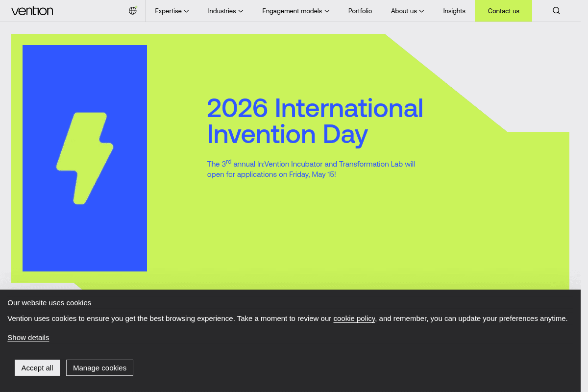Open the search magnifier icon
Viewport: 588px width, 392px height.
[x=556, y=11]
